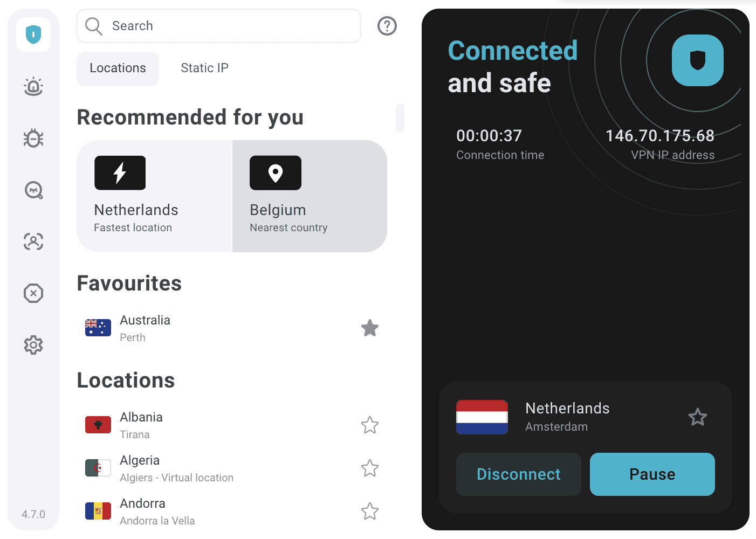Click the locations list scrollbar

tap(400, 118)
